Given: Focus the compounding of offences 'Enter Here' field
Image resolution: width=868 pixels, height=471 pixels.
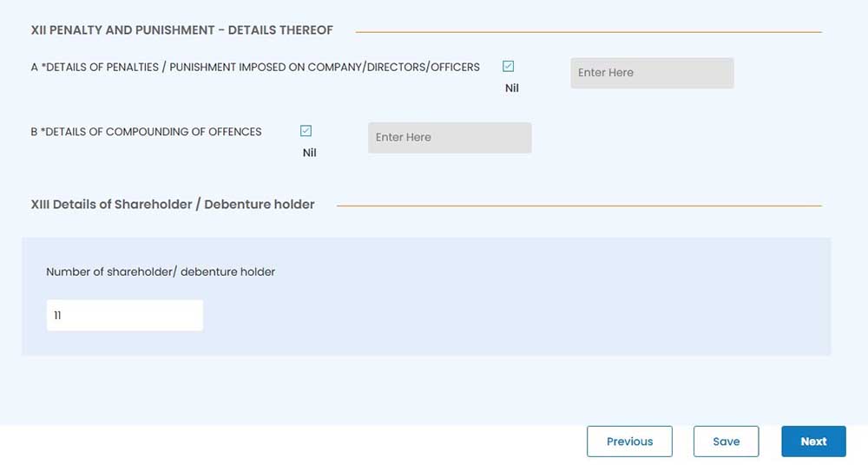Looking at the screenshot, I should point(449,138).
